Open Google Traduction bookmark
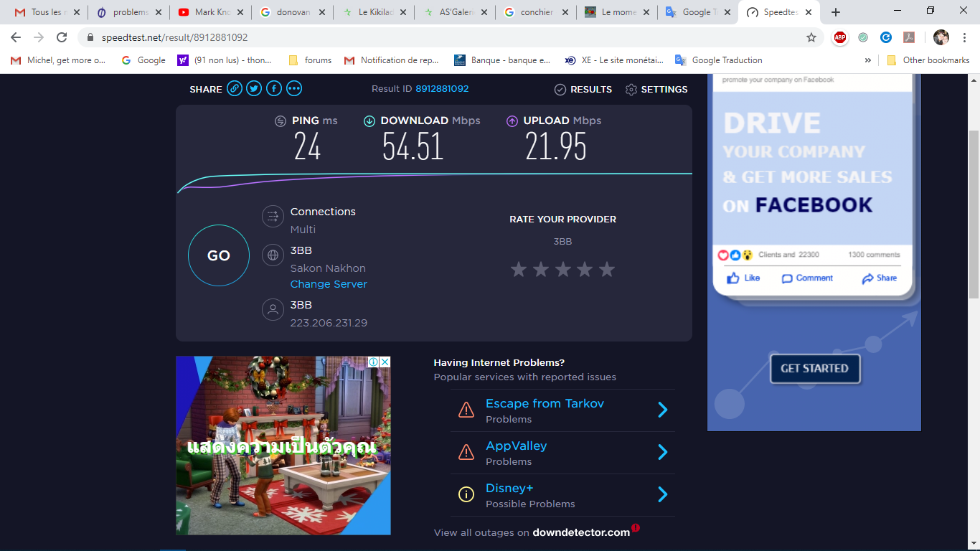Image resolution: width=980 pixels, height=551 pixels. [x=718, y=60]
